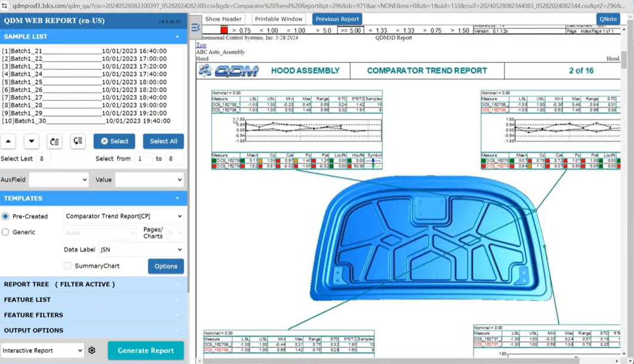
Task: Open settings gear next to Interactive Report
Action: pyautogui.click(x=92, y=350)
